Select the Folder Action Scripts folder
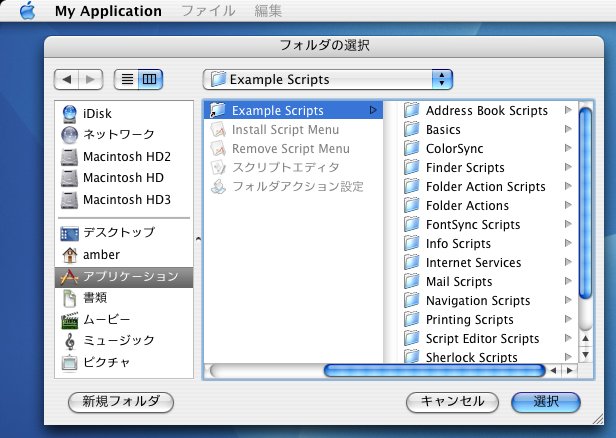 coord(487,186)
